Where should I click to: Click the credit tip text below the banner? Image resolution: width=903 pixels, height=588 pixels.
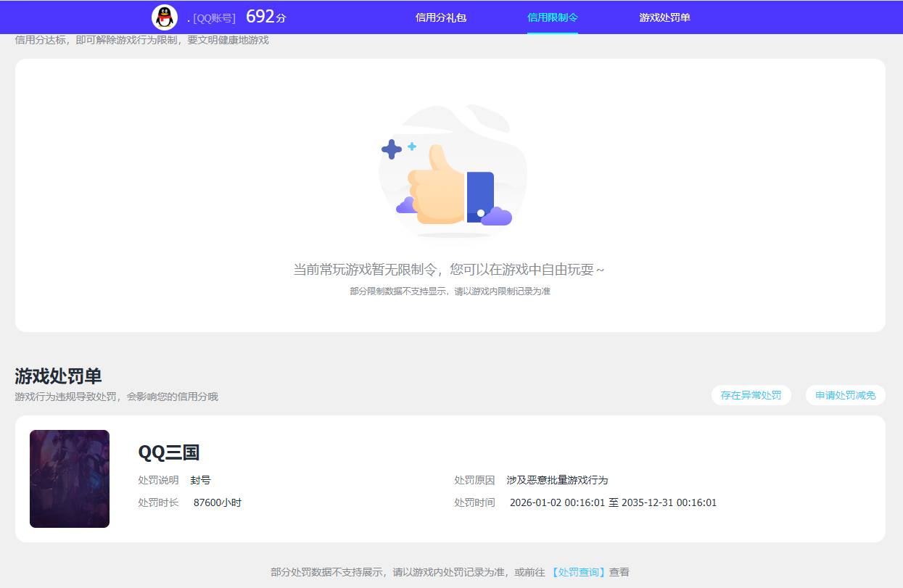point(141,40)
